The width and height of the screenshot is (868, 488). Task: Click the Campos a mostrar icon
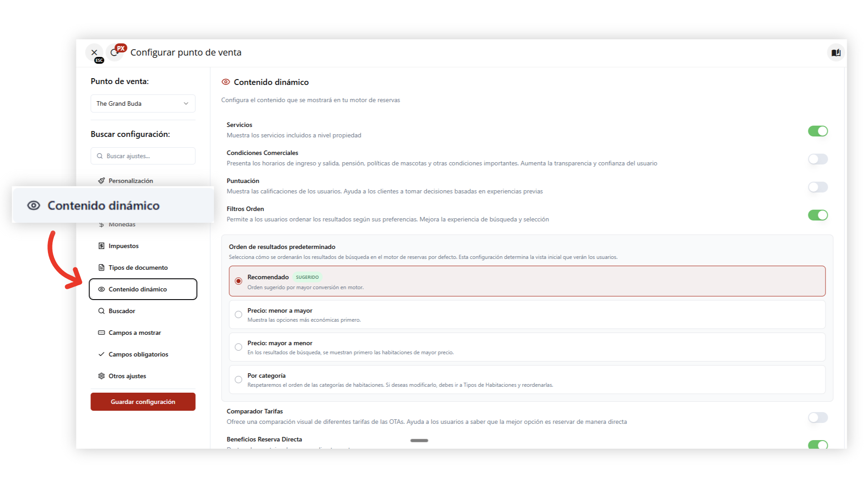coord(101,333)
